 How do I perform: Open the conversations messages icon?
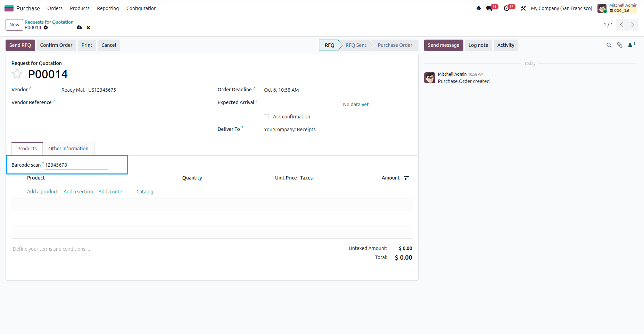tap(489, 8)
